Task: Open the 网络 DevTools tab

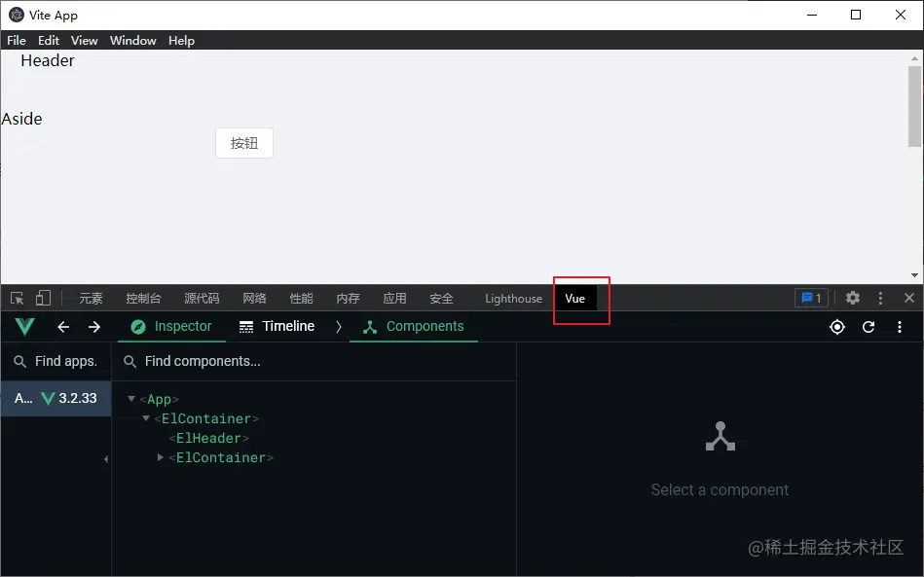Action: 254,299
